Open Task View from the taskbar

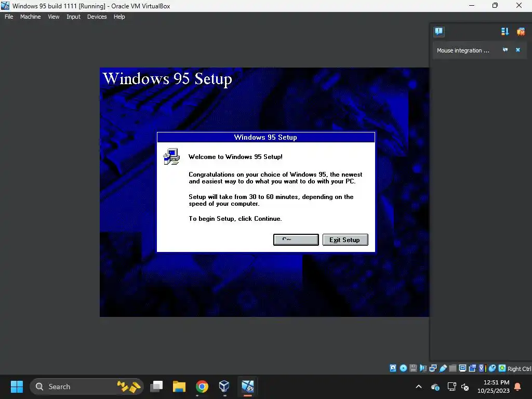coord(156,387)
